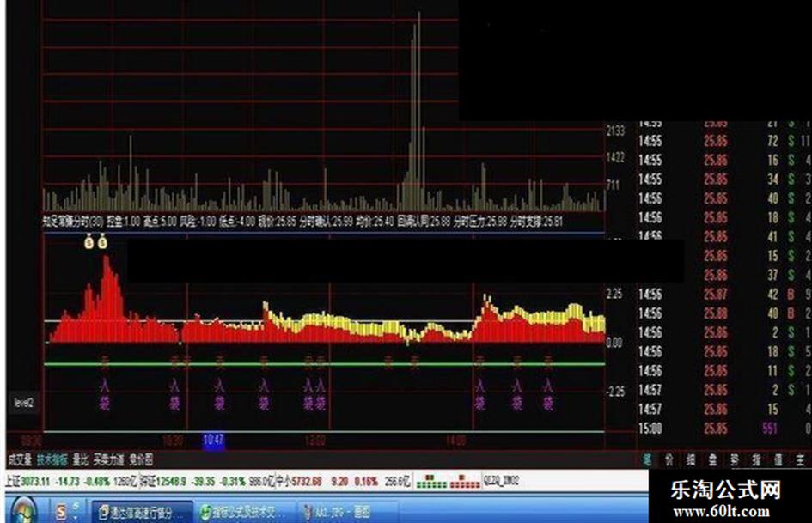
Task: Switch to the 值 panel tab
Action: tap(778, 459)
